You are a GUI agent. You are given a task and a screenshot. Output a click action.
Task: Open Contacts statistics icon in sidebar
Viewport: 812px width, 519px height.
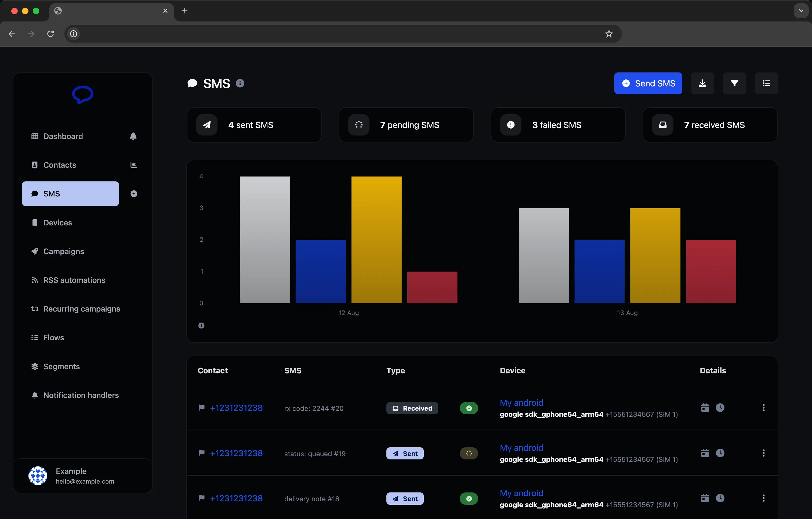[133, 165]
